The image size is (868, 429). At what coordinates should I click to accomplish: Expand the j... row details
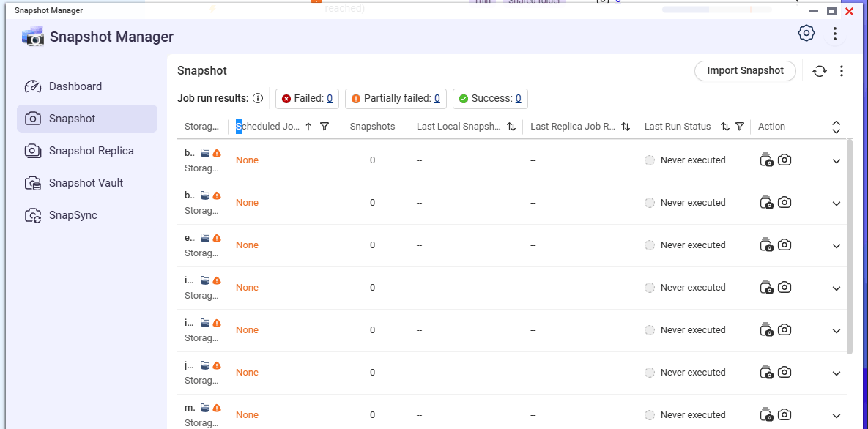[837, 373]
